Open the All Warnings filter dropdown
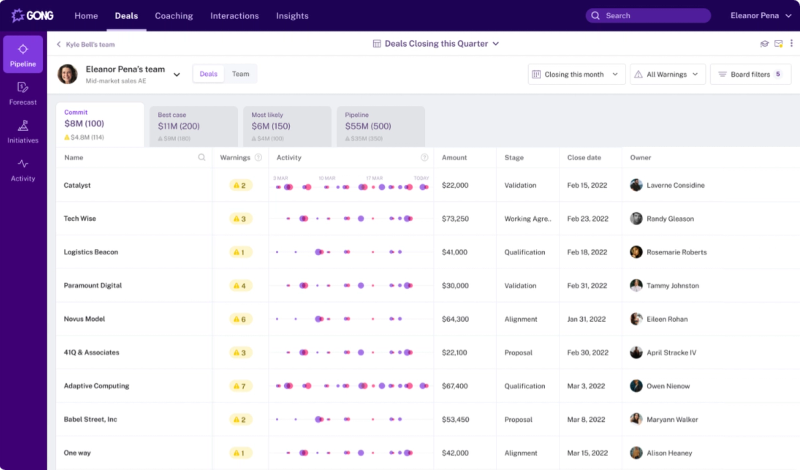 pyautogui.click(x=667, y=74)
